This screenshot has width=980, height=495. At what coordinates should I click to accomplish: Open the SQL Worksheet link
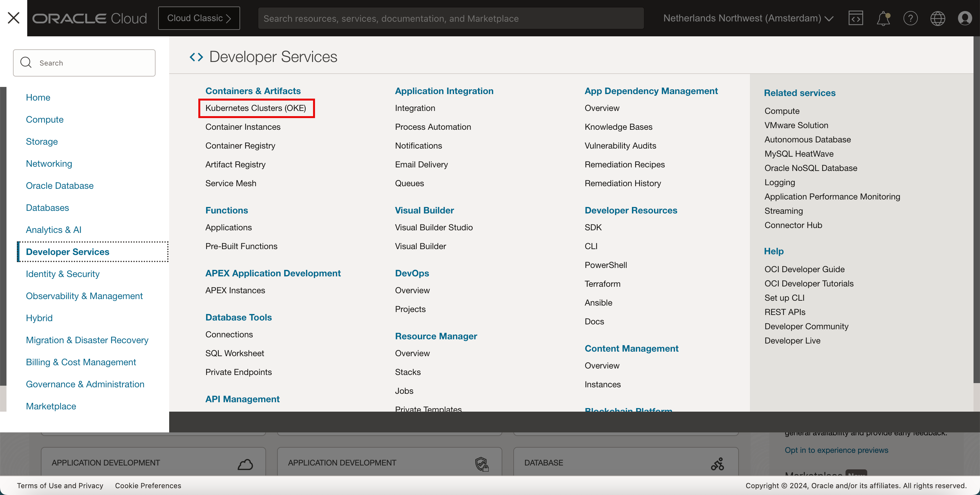point(235,353)
